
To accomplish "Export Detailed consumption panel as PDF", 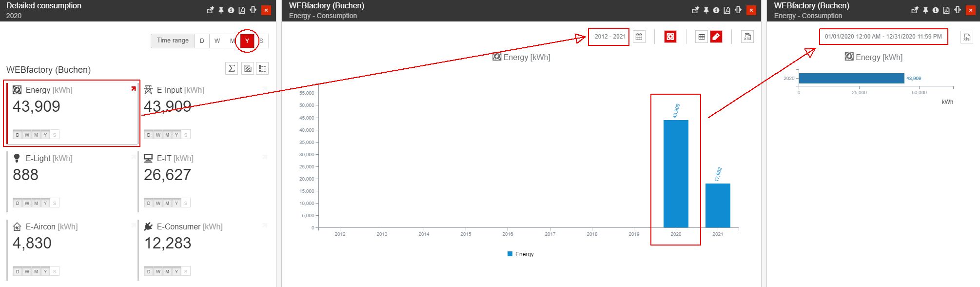I will (x=241, y=10).
